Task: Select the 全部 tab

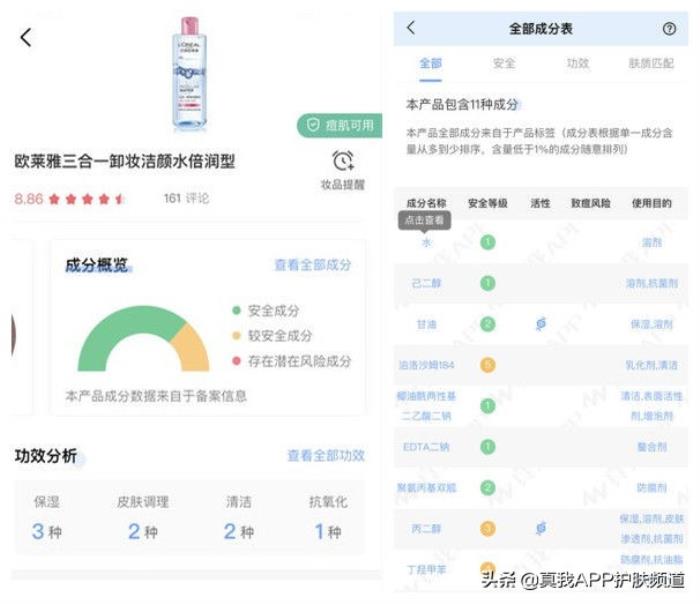Action: pos(430,64)
